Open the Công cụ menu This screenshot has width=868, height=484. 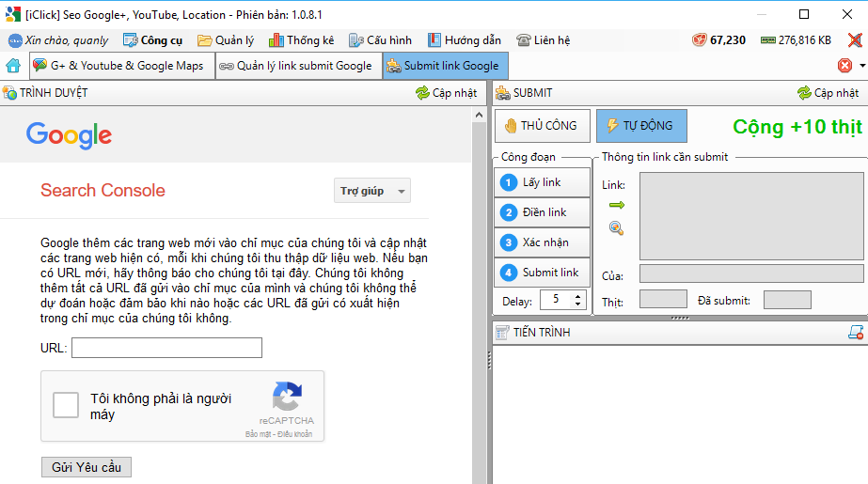(152, 40)
